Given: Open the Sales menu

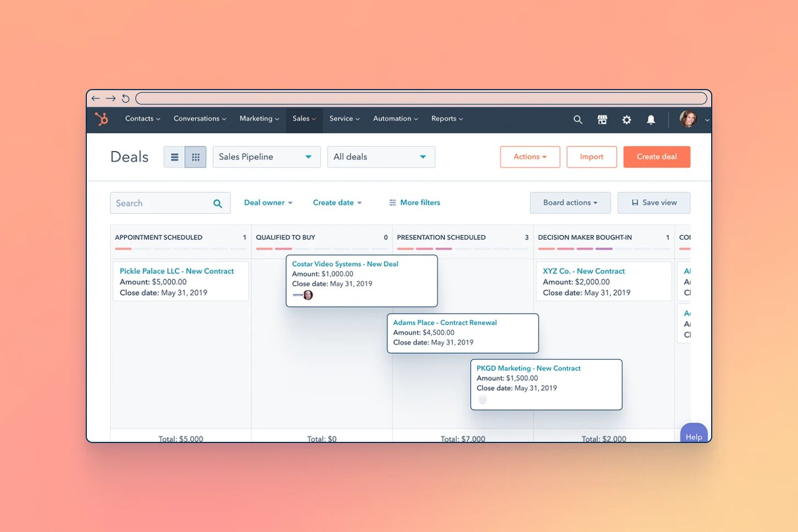Looking at the screenshot, I should pyautogui.click(x=304, y=119).
